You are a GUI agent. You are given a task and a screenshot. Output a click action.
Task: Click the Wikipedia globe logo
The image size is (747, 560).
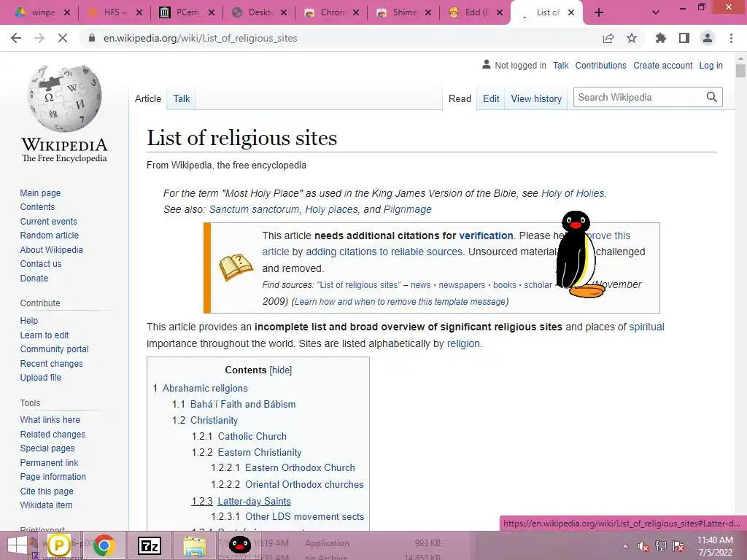point(64,98)
